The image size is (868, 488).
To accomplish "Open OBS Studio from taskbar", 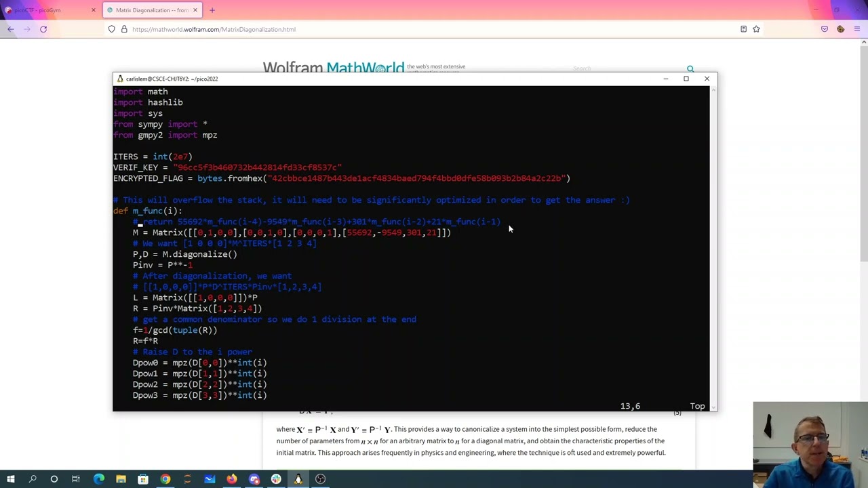I will click(321, 479).
